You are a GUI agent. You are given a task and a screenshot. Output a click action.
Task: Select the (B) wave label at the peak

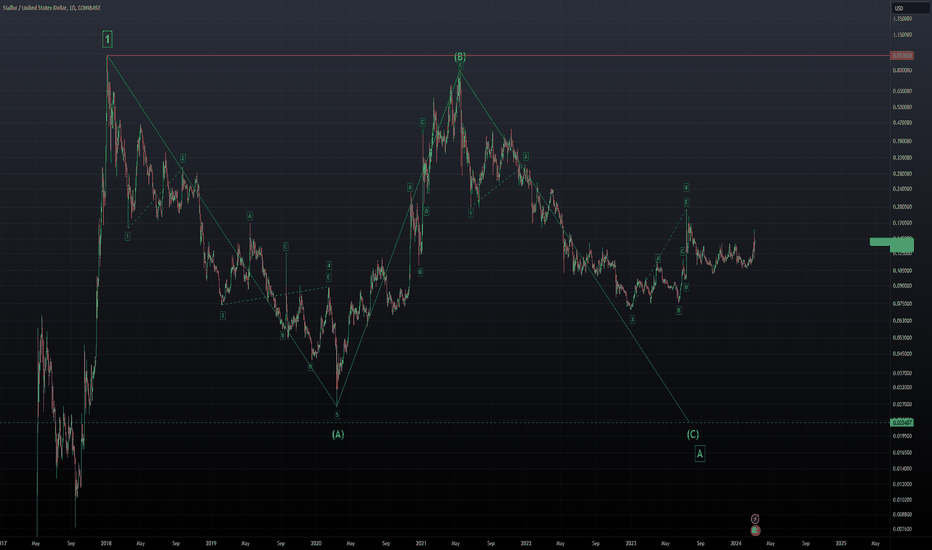(460, 57)
